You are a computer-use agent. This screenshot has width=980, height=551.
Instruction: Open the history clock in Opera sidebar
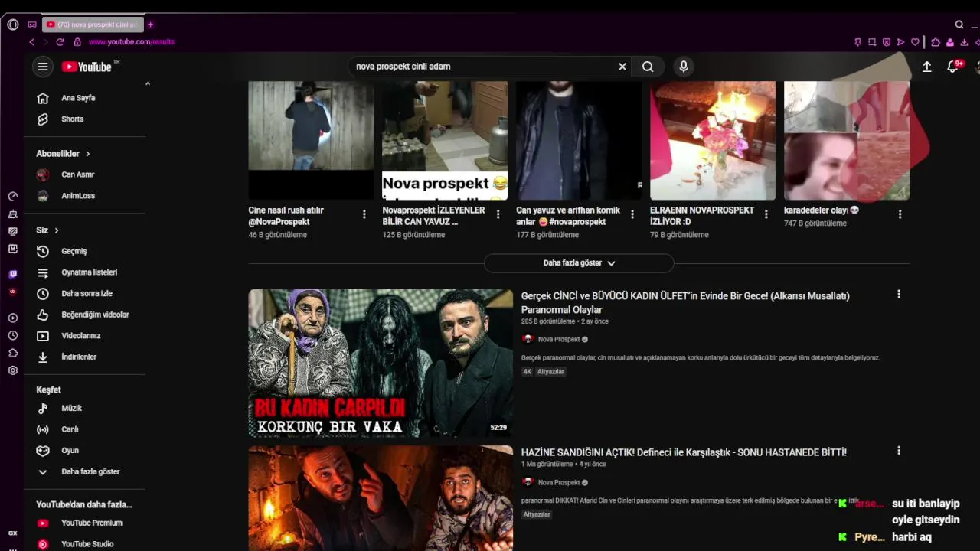[x=12, y=335]
